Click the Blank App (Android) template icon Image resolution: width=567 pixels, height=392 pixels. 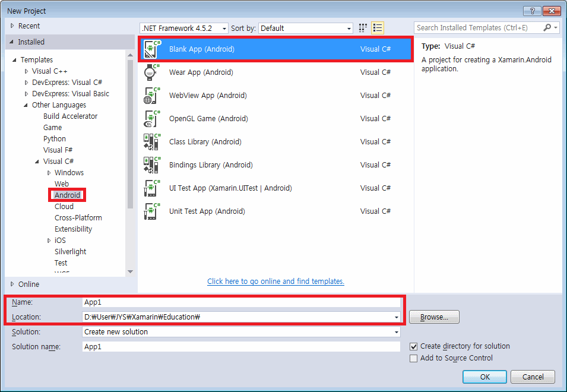point(152,49)
